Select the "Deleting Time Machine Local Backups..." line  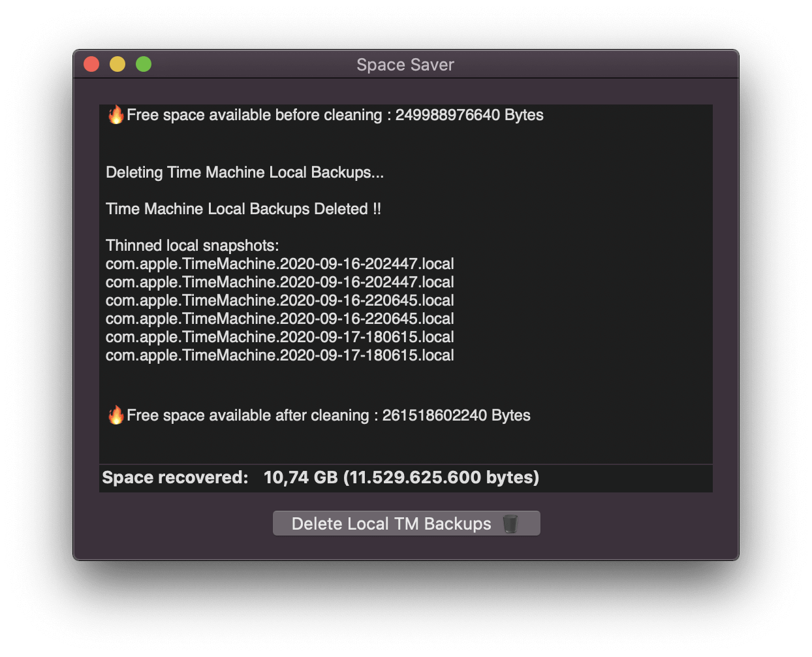pyautogui.click(x=245, y=172)
